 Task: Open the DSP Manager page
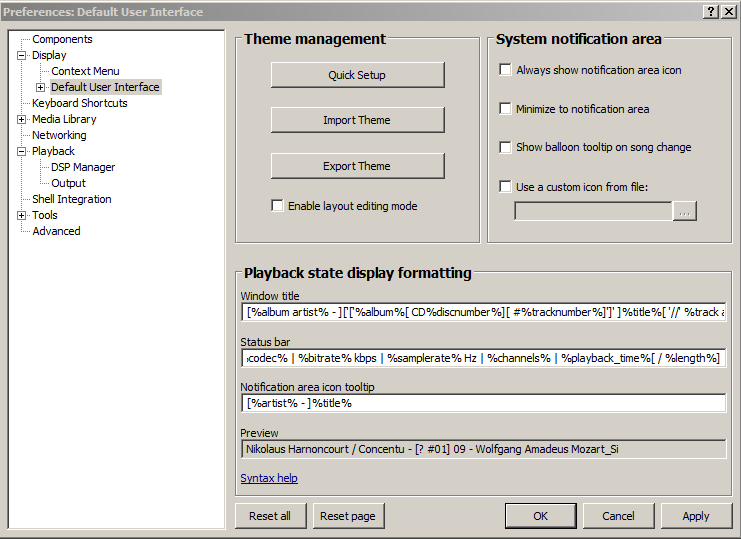83,167
